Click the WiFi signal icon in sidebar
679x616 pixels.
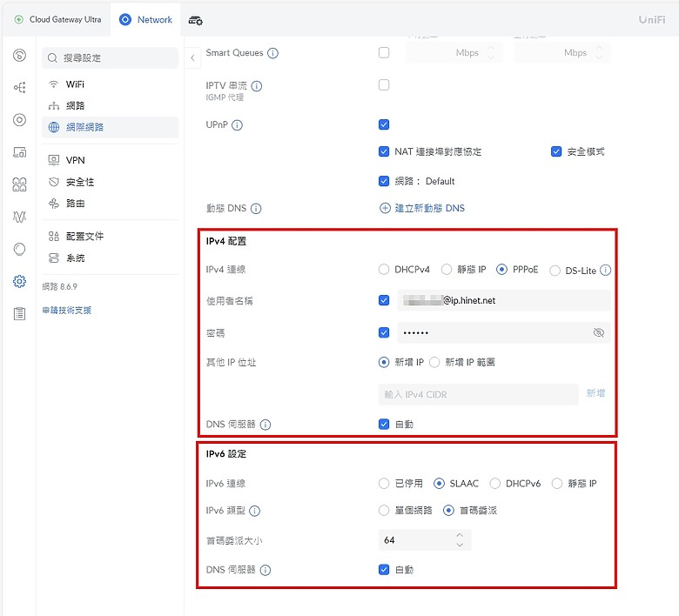[x=53, y=84]
